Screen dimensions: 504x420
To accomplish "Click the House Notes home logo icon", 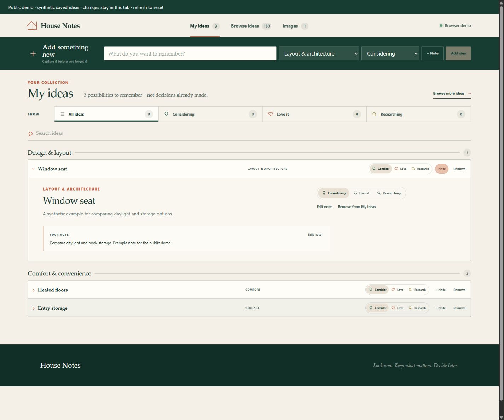I will click(32, 25).
